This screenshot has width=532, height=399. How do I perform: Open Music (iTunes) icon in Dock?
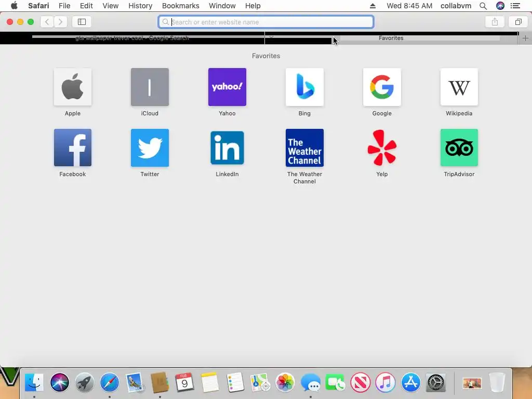pyautogui.click(x=385, y=382)
